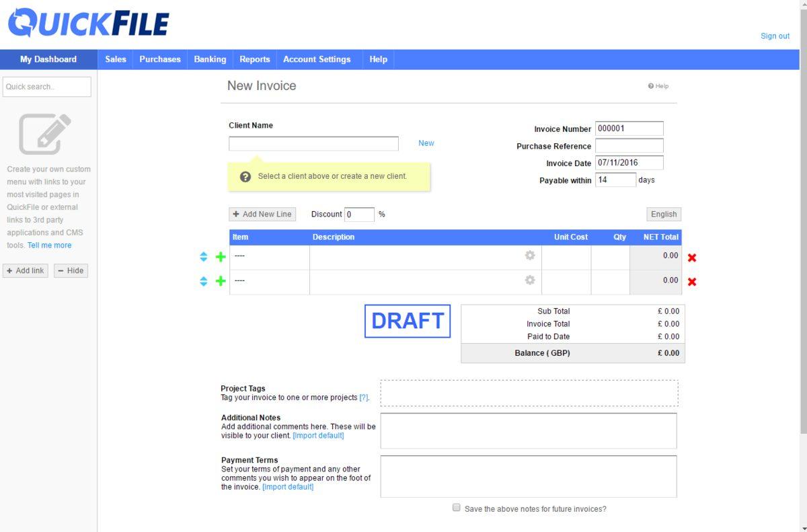The width and height of the screenshot is (807, 532).
Task: Click the reorder arrows on first invoice row
Action: [204, 257]
